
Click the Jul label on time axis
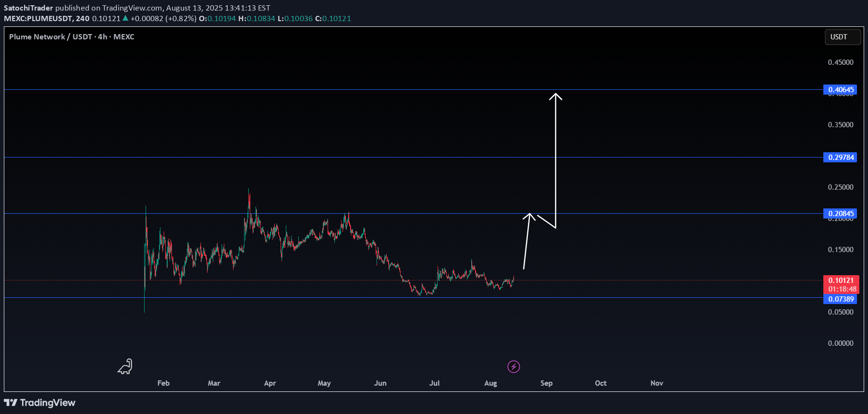point(434,383)
